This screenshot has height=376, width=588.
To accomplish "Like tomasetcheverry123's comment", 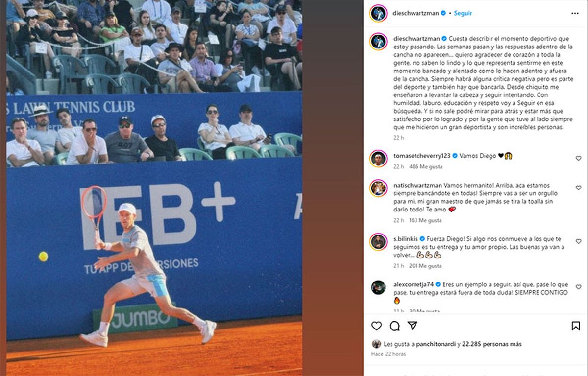I will point(578,158).
